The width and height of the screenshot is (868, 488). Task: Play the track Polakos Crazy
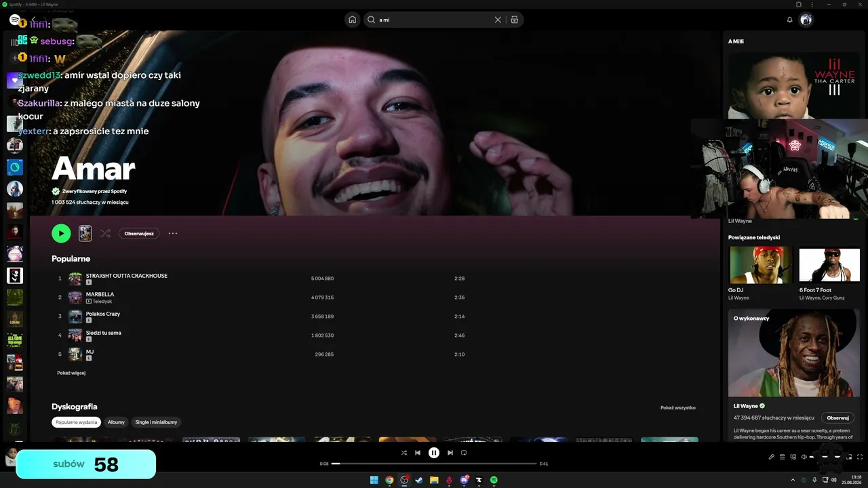point(103,314)
